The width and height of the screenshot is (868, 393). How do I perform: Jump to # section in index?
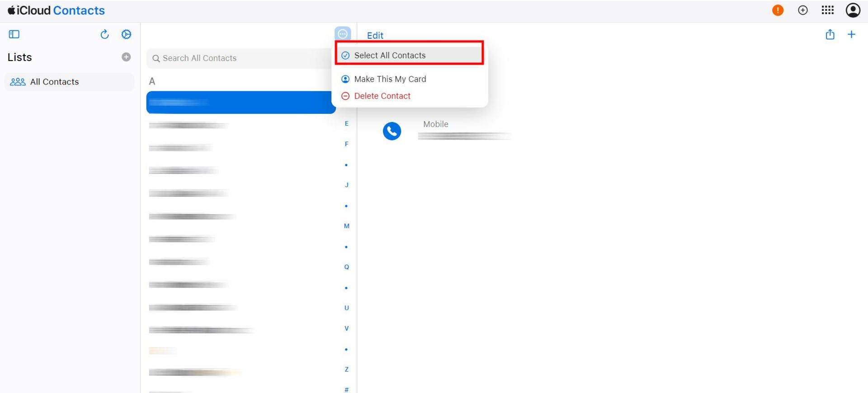tap(347, 389)
